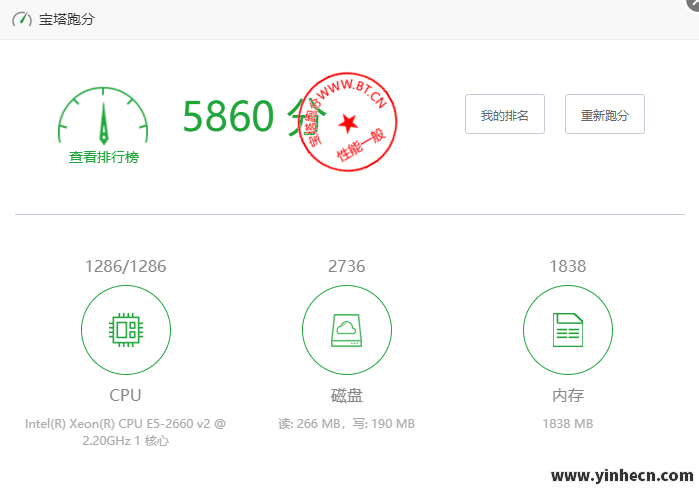Image resolution: width=699 pixels, height=488 pixels.
Task: Click the speedometer gauge icon
Action: coord(103,116)
